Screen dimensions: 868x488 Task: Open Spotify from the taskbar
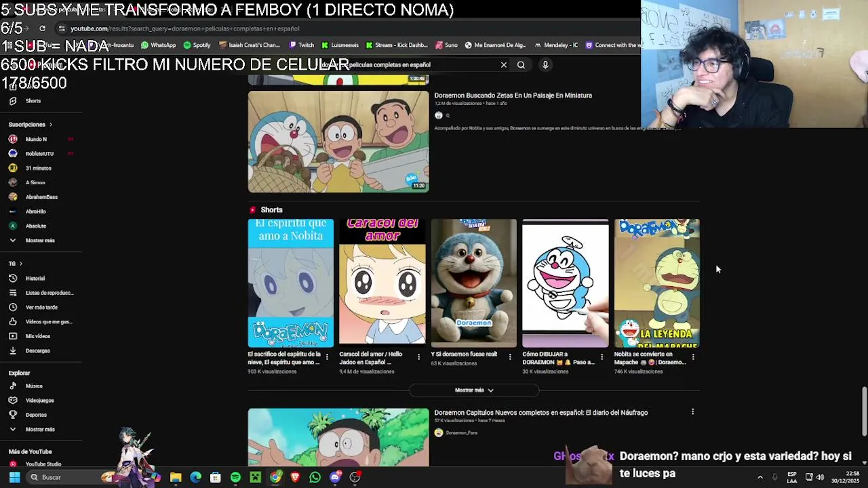click(235, 477)
